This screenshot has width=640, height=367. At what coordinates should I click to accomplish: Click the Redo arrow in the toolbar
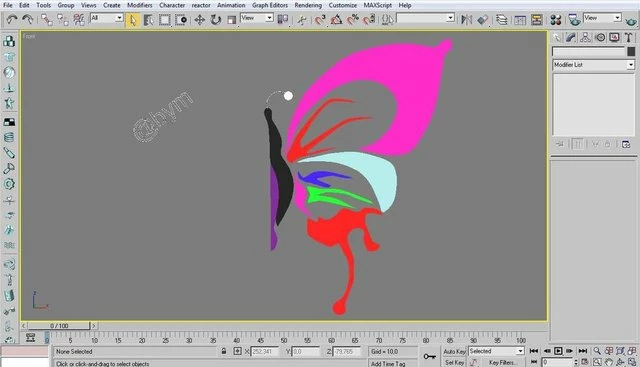tap(28, 19)
